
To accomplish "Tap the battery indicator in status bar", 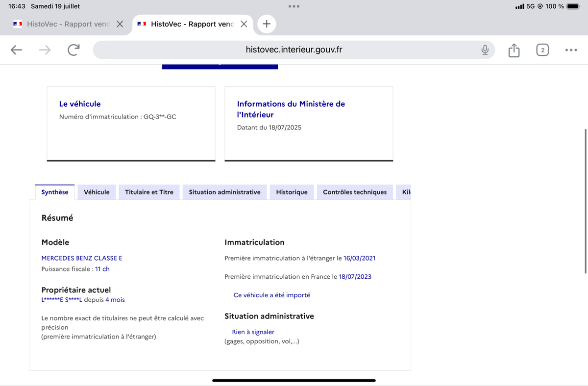I will coord(573,6).
